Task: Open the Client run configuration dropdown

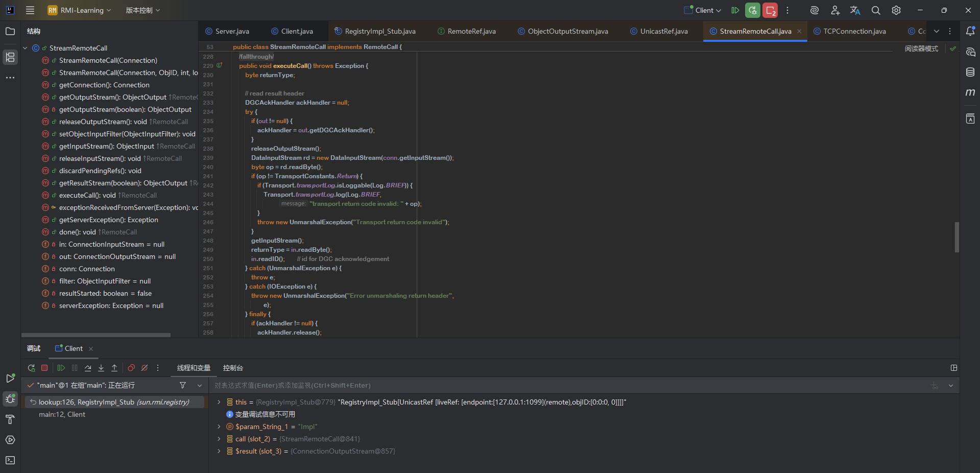Action: pos(704,10)
